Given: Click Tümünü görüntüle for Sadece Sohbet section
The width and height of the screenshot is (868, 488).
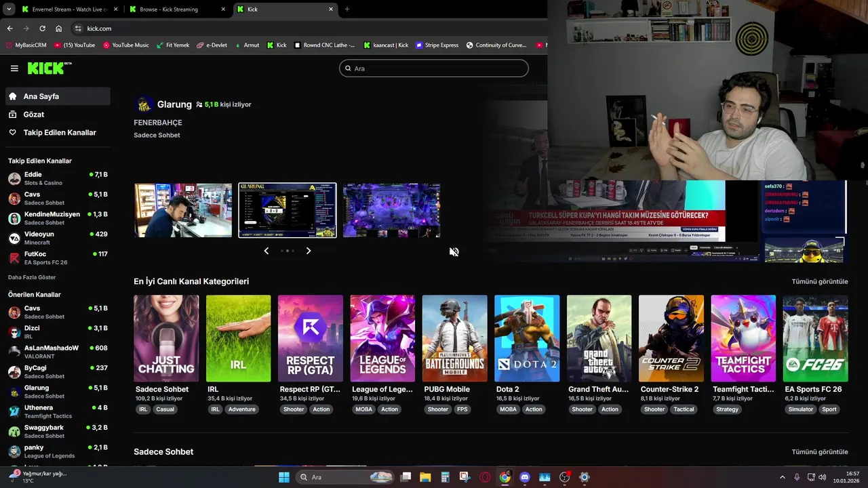Looking at the screenshot, I should click(820, 452).
